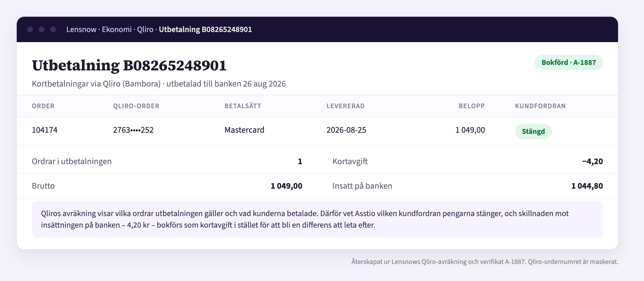Click the BETALSÄTT column header
Image resolution: width=644 pixels, height=281 pixels.
(243, 106)
